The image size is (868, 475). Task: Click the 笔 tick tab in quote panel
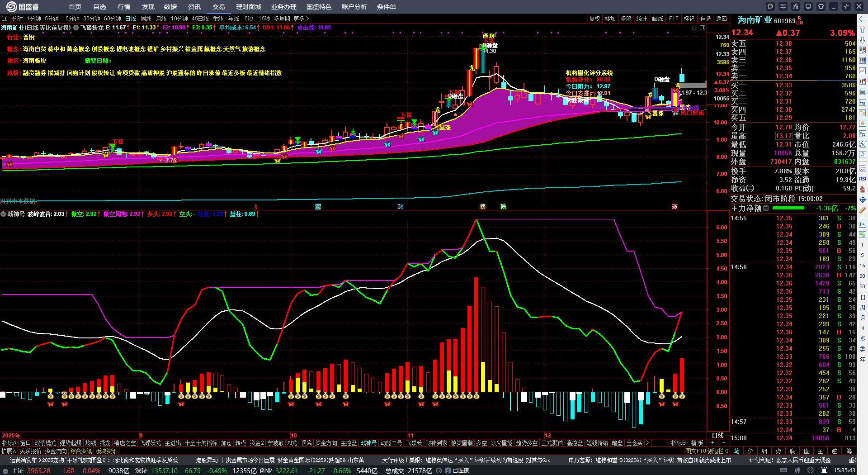737,451
